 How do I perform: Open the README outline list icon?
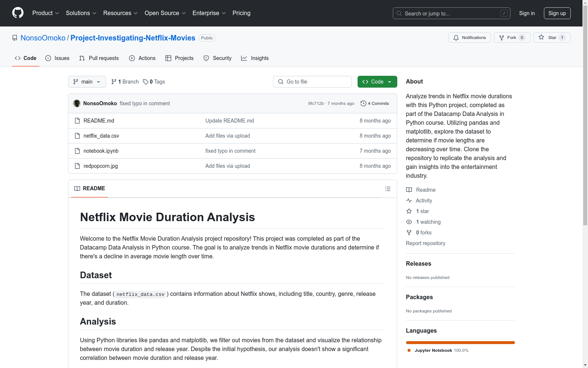click(x=388, y=189)
